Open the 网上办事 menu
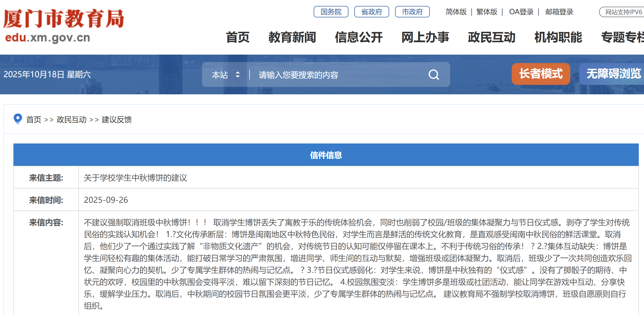The width and height of the screenshot is (644, 315). coord(425,37)
